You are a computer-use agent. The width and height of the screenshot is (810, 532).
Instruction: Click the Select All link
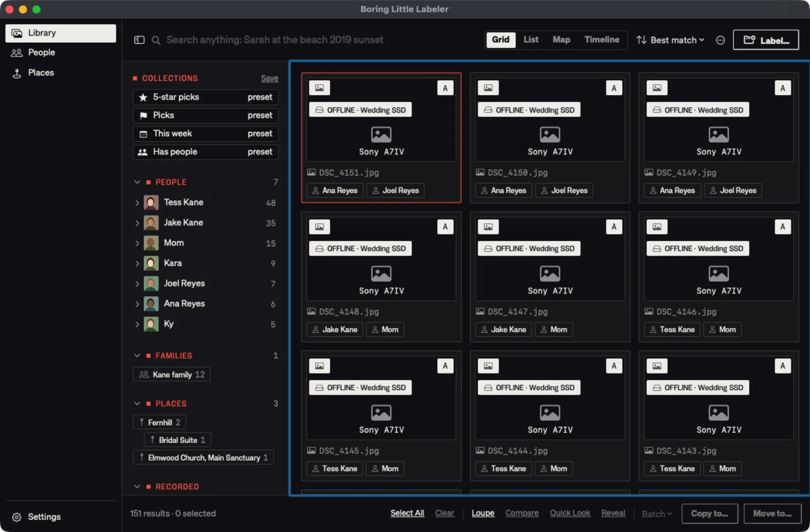click(407, 513)
